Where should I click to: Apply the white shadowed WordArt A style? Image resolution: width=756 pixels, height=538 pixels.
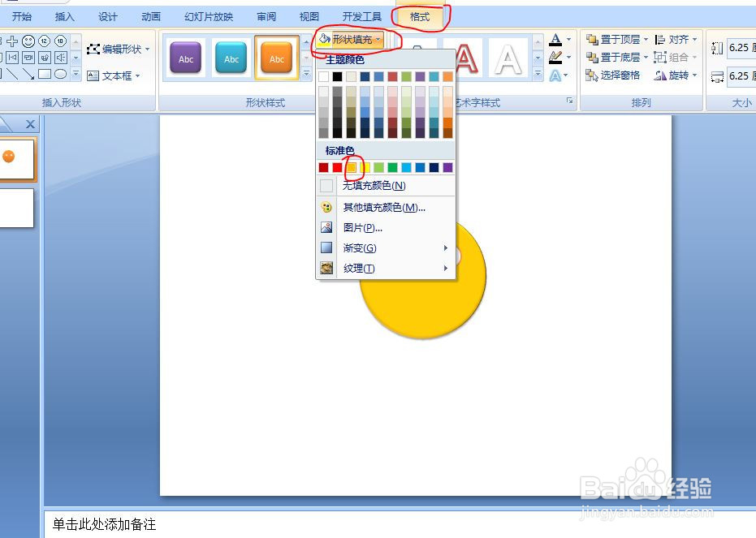coord(508,58)
